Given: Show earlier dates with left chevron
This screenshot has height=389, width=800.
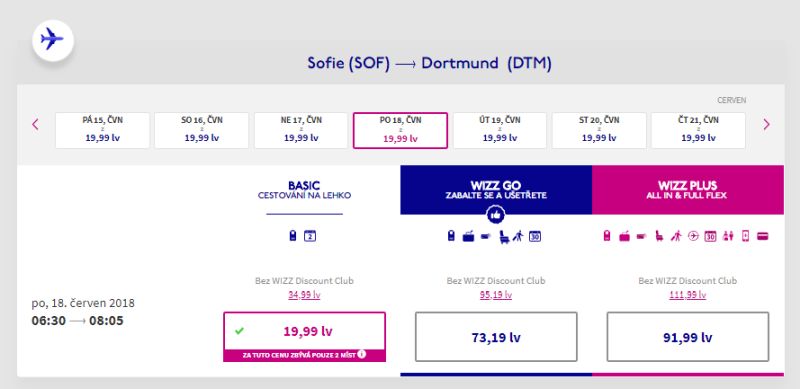Looking at the screenshot, I should (x=35, y=124).
